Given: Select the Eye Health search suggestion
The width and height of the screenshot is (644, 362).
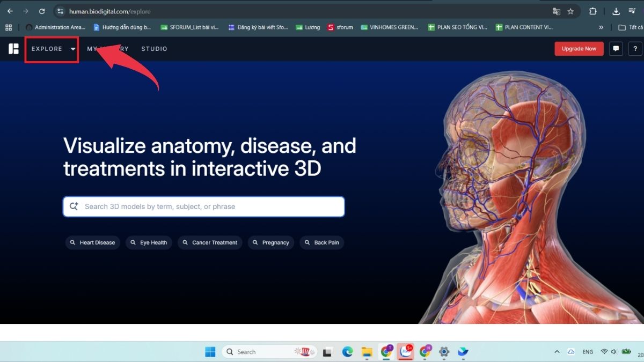Looking at the screenshot, I should 149,242.
